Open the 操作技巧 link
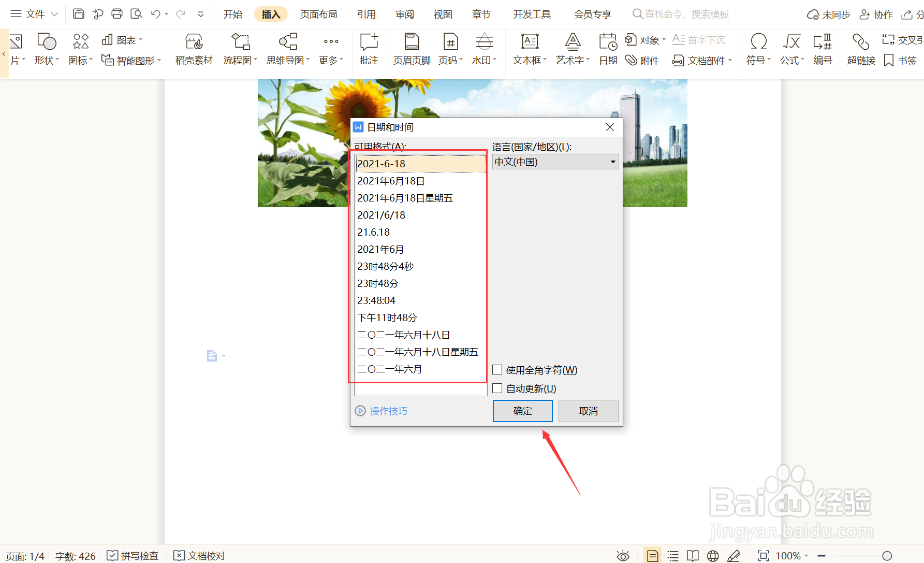The height and width of the screenshot is (563, 924). (x=388, y=411)
